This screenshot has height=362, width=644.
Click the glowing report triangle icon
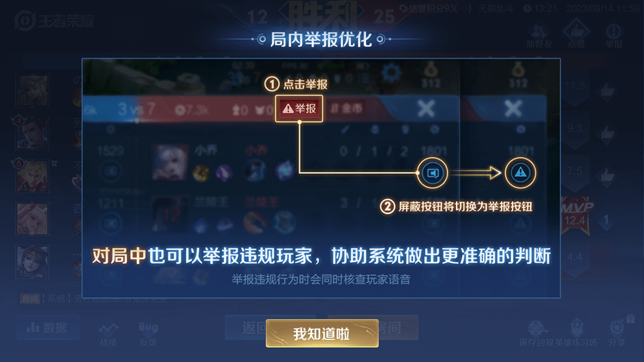521,173
